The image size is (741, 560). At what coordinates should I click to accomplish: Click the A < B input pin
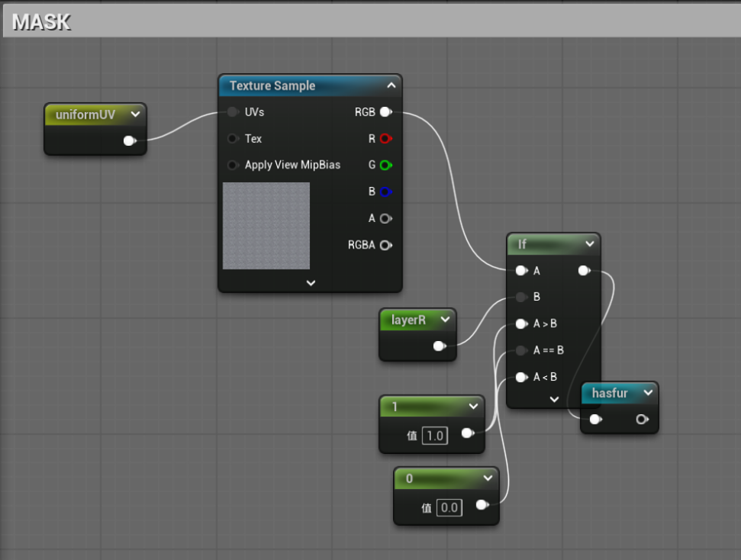pyautogui.click(x=521, y=377)
